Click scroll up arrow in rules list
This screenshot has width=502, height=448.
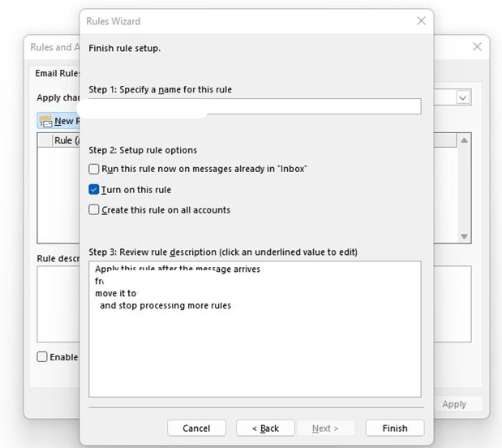tap(464, 140)
